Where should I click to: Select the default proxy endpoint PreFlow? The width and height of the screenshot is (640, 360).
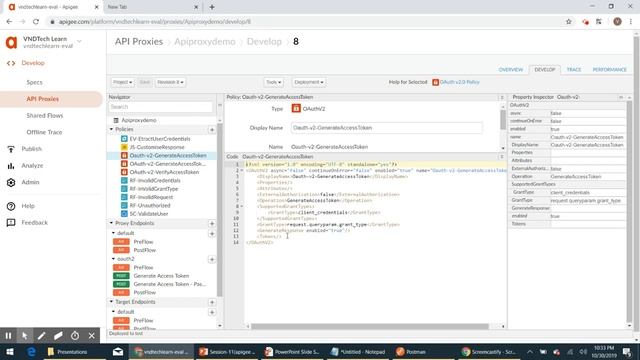click(143, 242)
